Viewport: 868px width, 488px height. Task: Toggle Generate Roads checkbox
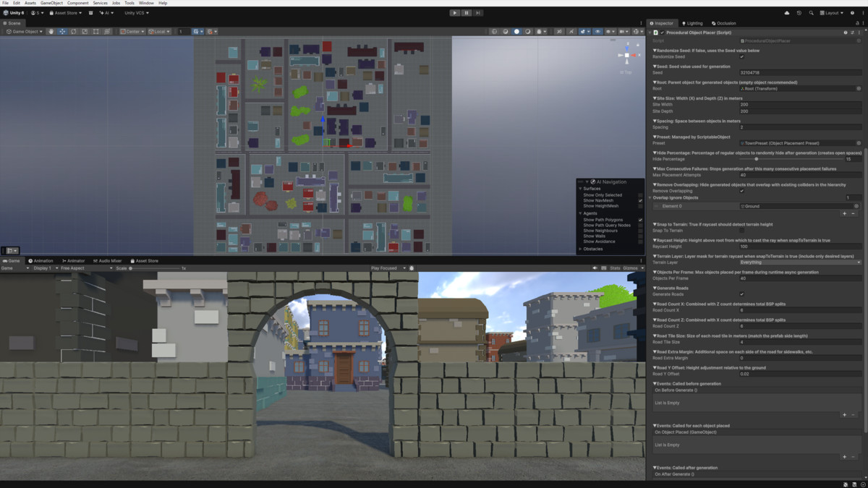741,294
